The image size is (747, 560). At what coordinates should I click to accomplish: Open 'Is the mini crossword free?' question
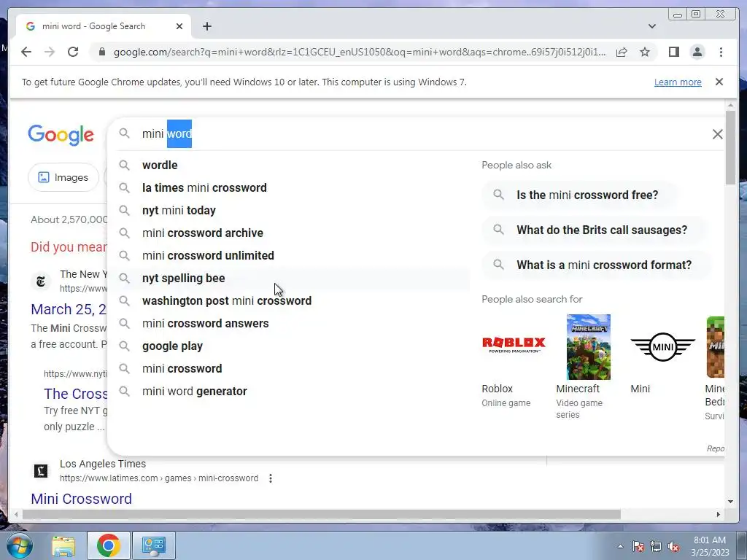[x=579, y=195]
